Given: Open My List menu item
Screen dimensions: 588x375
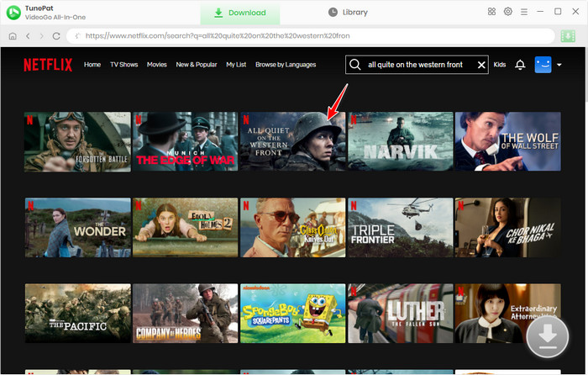Looking at the screenshot, I should point(236,65).
